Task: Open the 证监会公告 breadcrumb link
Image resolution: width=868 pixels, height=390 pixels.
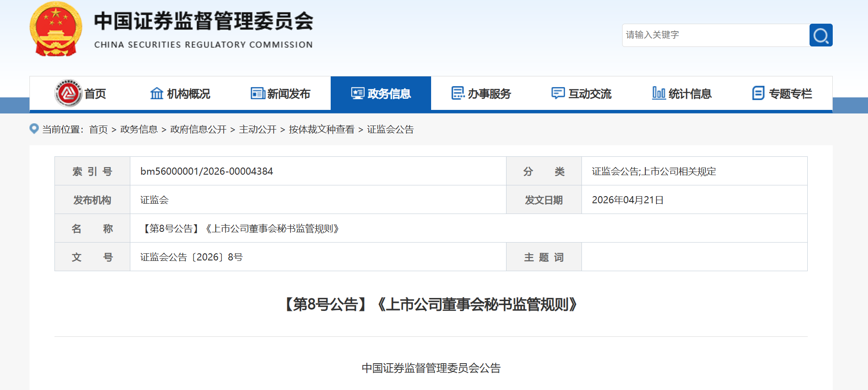Action: pos(390,130)
